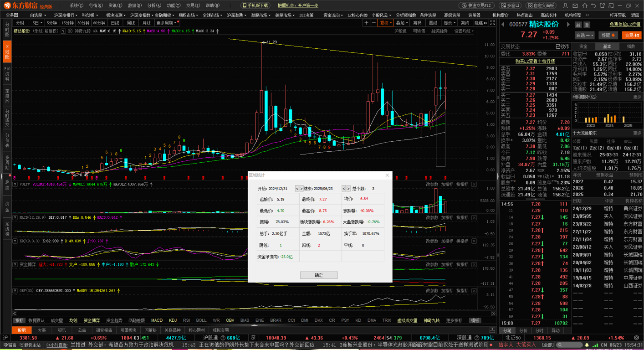Toggle the 筹码 chip distribution view
The image size is (644, 350).
(x=417, y=23)
